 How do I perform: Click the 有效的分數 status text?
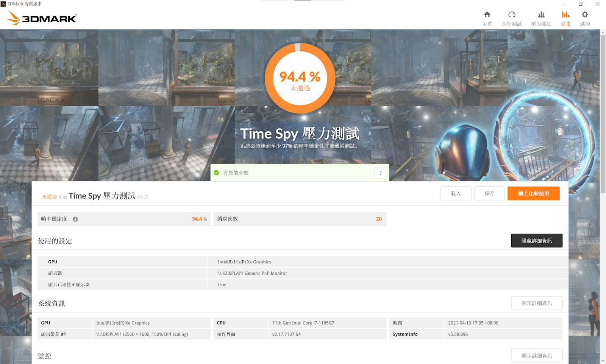click(236, 173)
